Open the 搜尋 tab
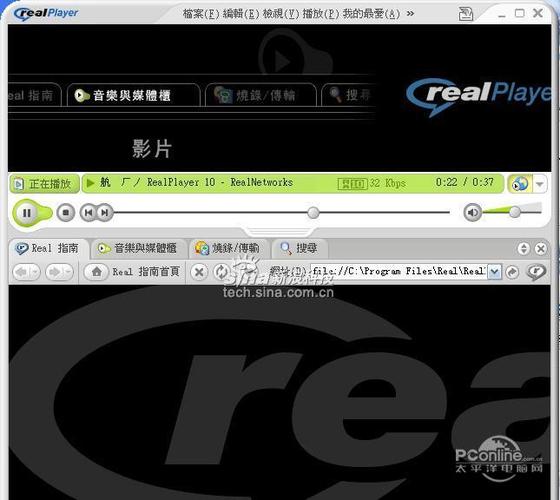The width and height of the screenshot is (560, 500). pos(299,248)
